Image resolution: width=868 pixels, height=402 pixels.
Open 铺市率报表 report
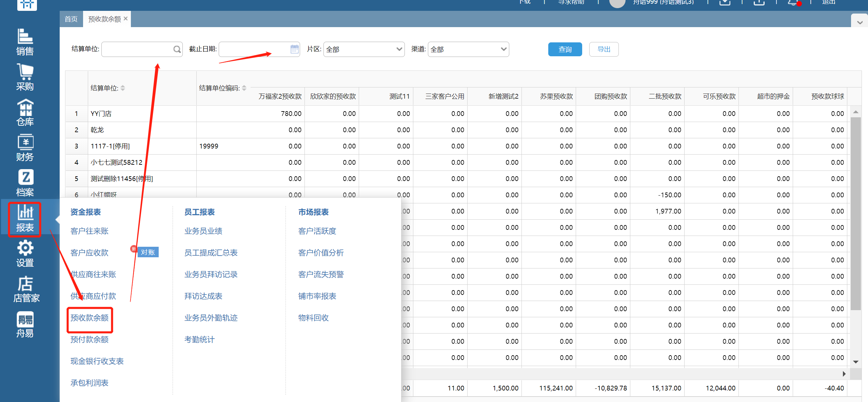[x=317, y=296]
